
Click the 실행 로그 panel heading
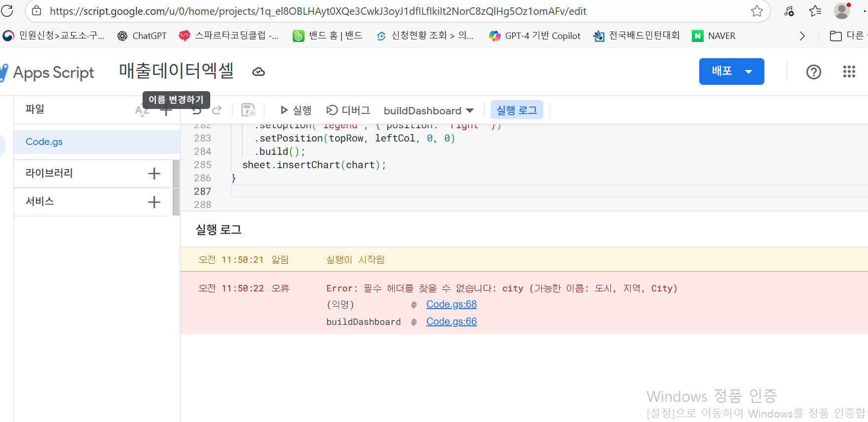click(219, 230)
